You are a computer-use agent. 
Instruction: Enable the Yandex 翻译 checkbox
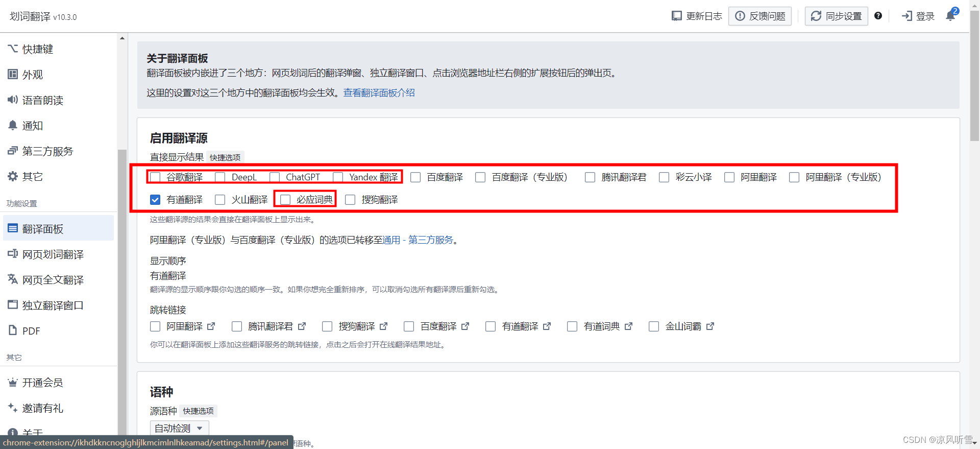point(338,177)
